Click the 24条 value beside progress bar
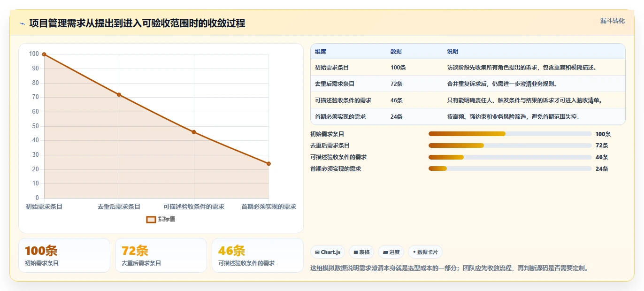 [x=602, y=169]
